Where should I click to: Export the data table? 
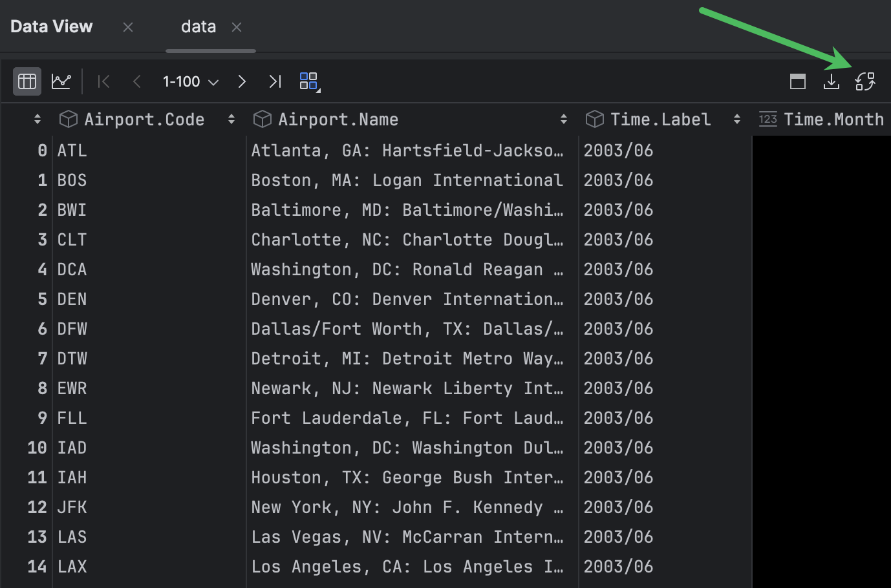pyautogui.click(x=832, y=81)
